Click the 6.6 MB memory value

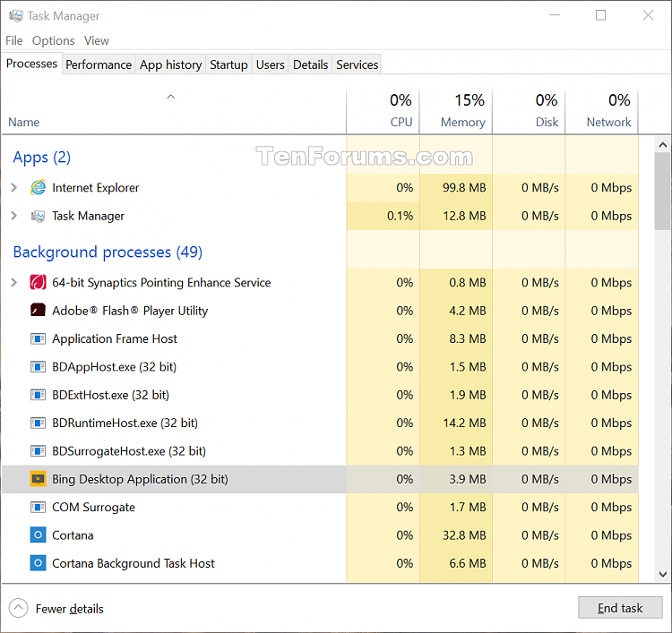(468, 564)
